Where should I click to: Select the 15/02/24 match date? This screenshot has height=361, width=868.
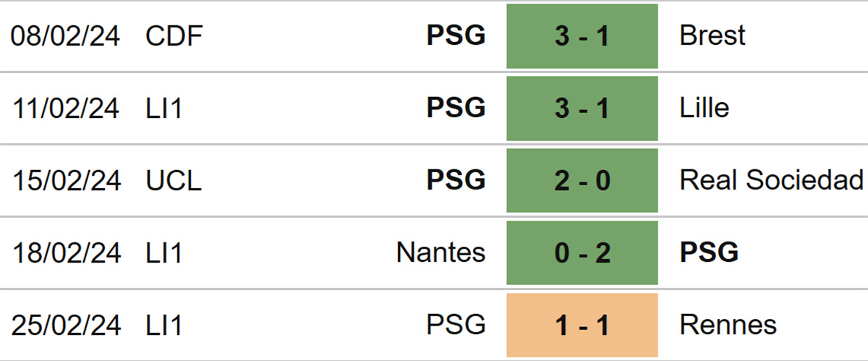[x=66, y=180]
